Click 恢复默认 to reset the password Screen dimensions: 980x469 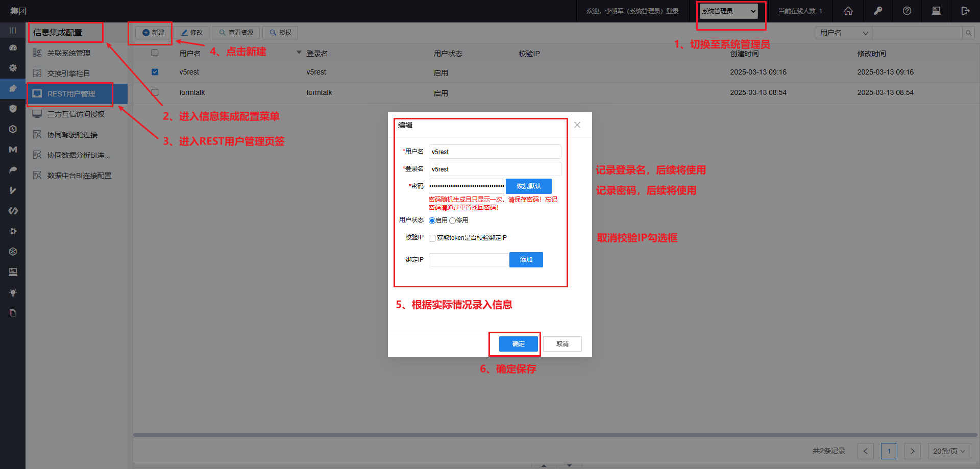[x=529, y=186]
